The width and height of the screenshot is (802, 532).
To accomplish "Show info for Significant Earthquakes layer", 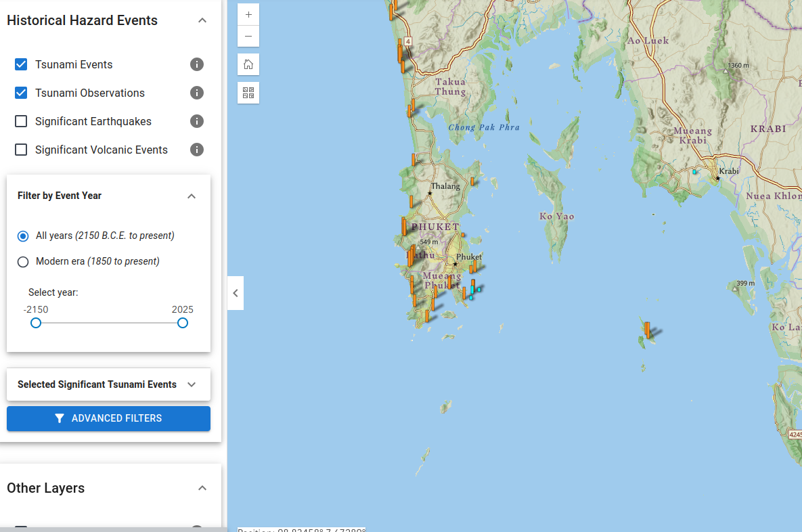I will coord(197,121).
